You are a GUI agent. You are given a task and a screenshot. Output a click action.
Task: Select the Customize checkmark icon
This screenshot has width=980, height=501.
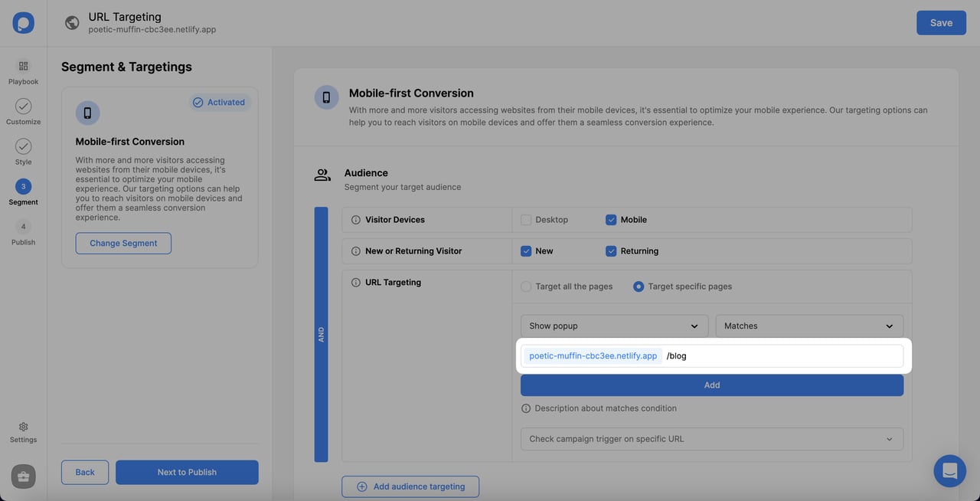(23, 106)
